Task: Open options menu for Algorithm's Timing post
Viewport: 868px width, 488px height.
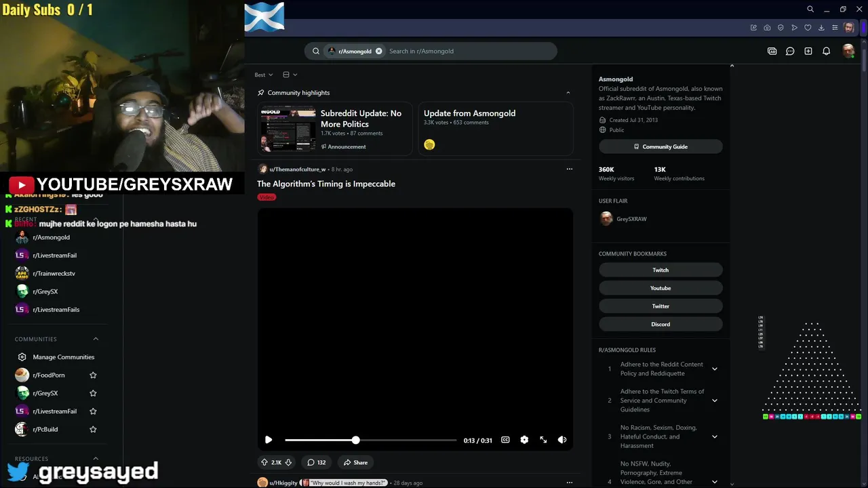Action: coord(569,169)
